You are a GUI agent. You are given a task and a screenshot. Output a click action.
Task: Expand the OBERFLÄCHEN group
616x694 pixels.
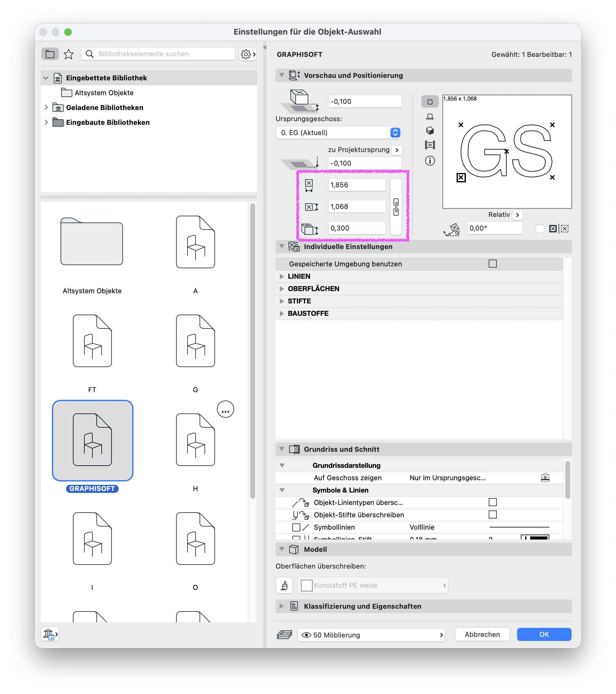pos(282,289)
